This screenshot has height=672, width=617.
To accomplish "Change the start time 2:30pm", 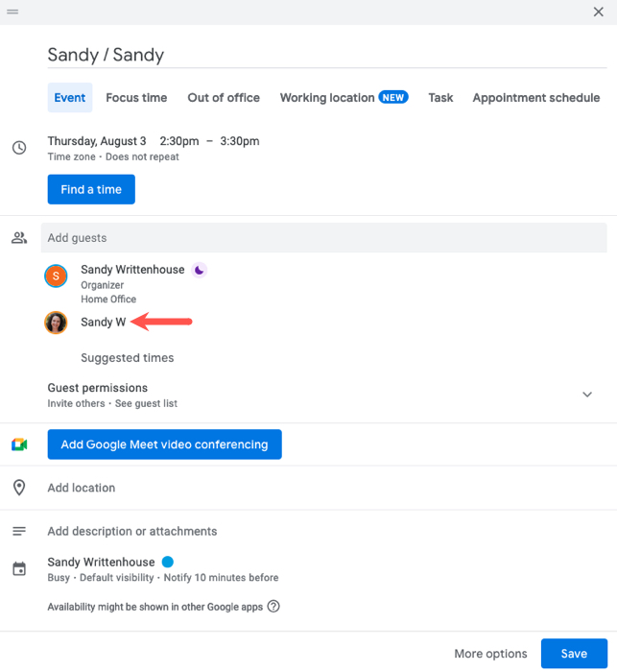I will pyautogui.click(x=179, y=141).
